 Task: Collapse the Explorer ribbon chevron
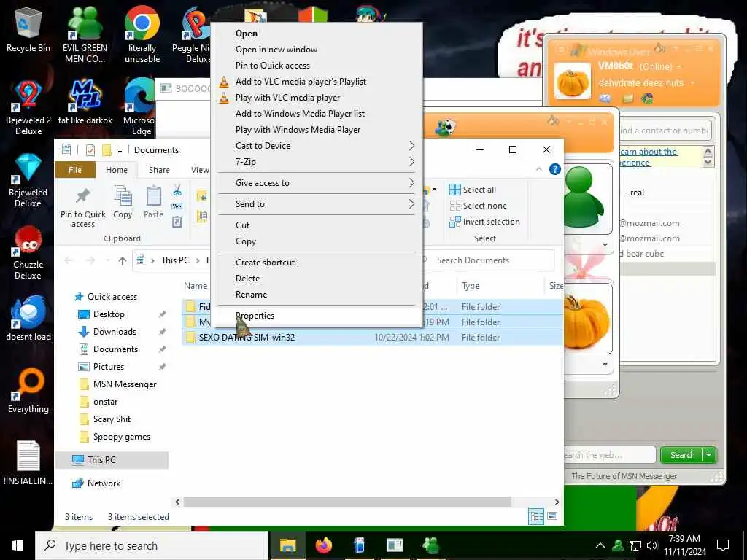pos(539,169)
